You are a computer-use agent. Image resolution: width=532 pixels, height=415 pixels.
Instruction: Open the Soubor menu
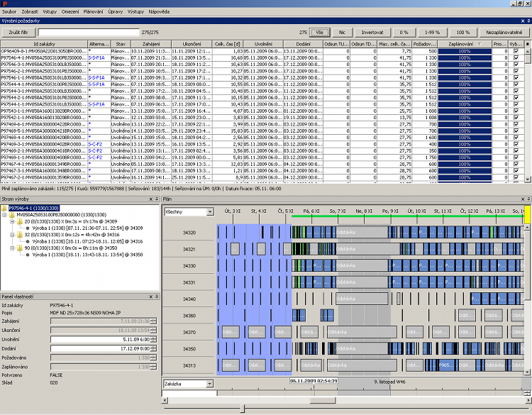pyautogui.click(x=9, y=11)
